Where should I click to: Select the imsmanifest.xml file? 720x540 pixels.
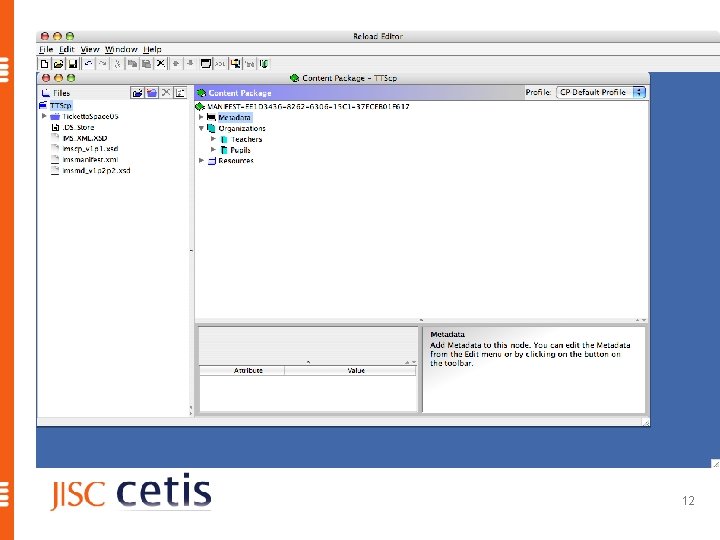90,159
